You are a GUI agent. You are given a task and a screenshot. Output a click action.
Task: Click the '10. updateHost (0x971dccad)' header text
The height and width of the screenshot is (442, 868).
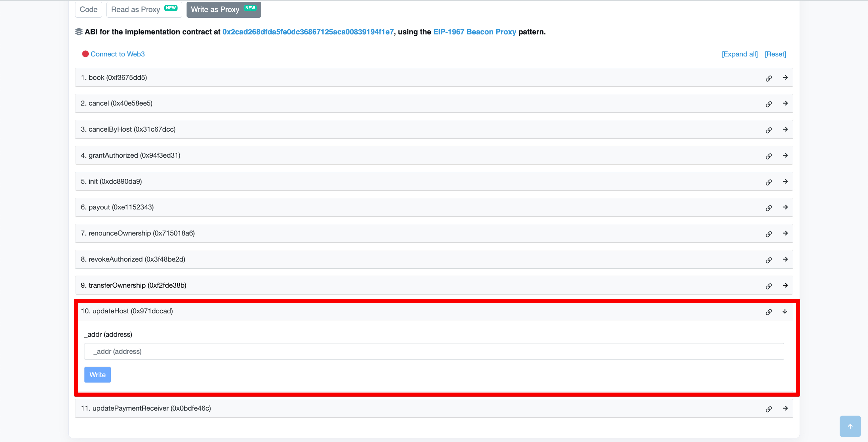coord(127,311)
